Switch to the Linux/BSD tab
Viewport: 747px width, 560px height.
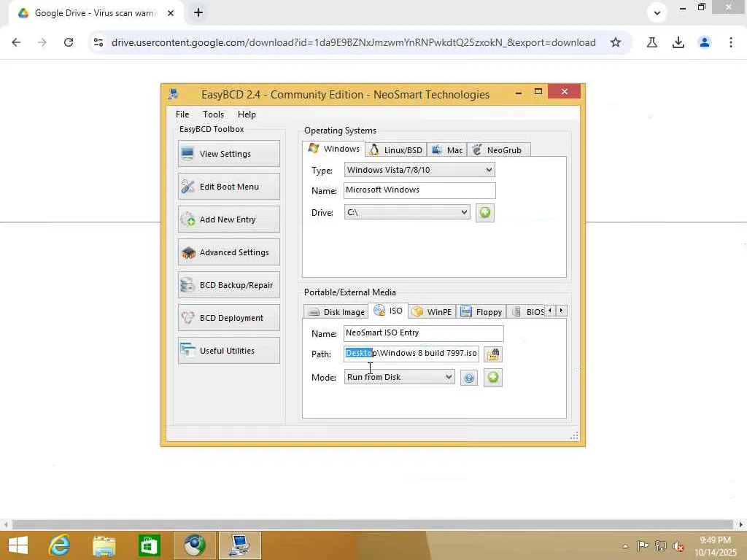point(396,150)
